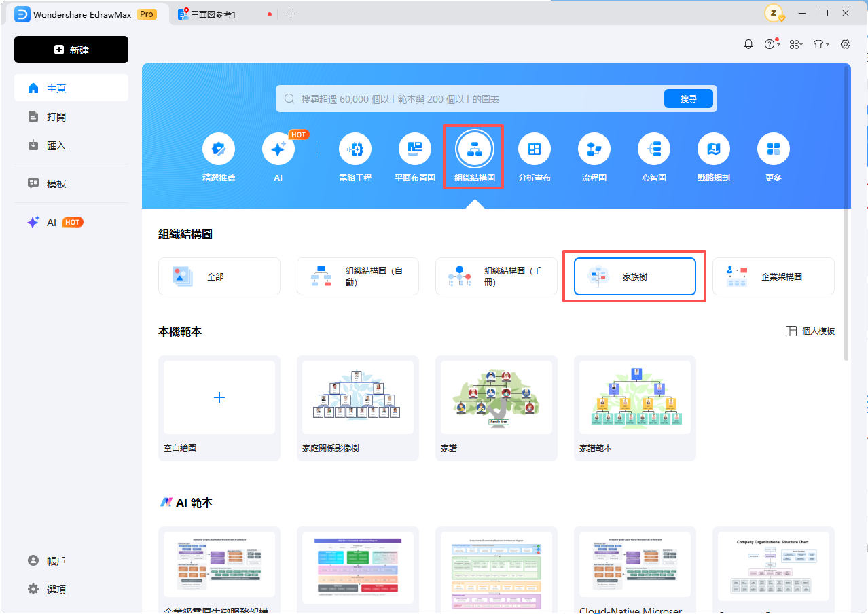
Task: Open the settings gear icon at top right
Action: pyautogui.click(x=846, y=44)
